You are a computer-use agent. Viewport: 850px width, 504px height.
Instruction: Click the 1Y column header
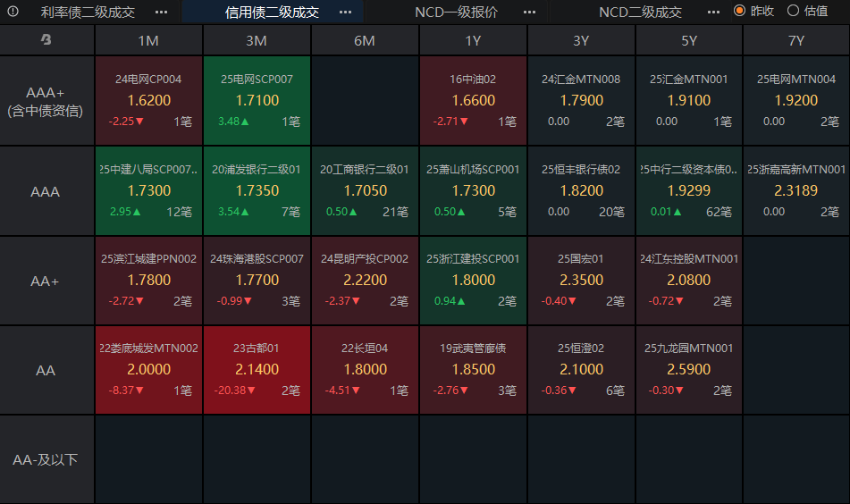473,40
